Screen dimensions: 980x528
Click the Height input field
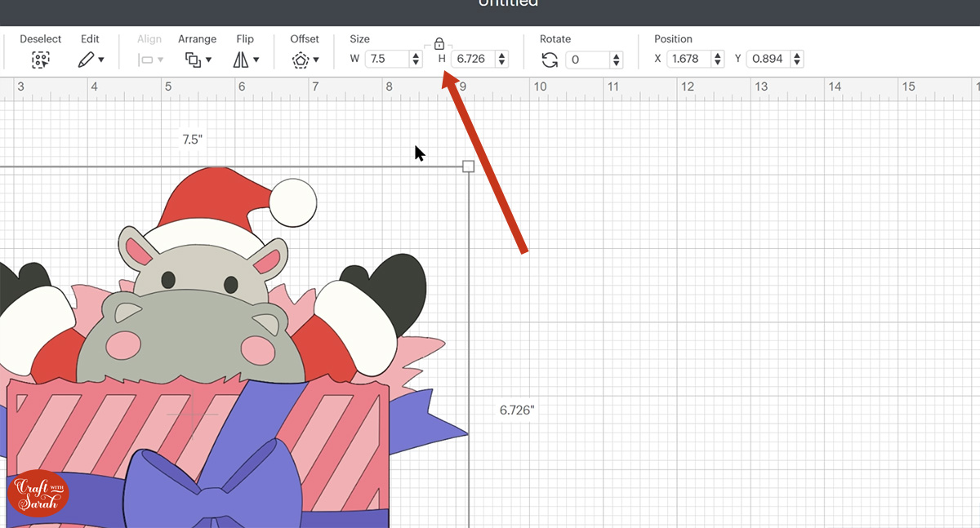pyautogui.click(x=474, y=59)
